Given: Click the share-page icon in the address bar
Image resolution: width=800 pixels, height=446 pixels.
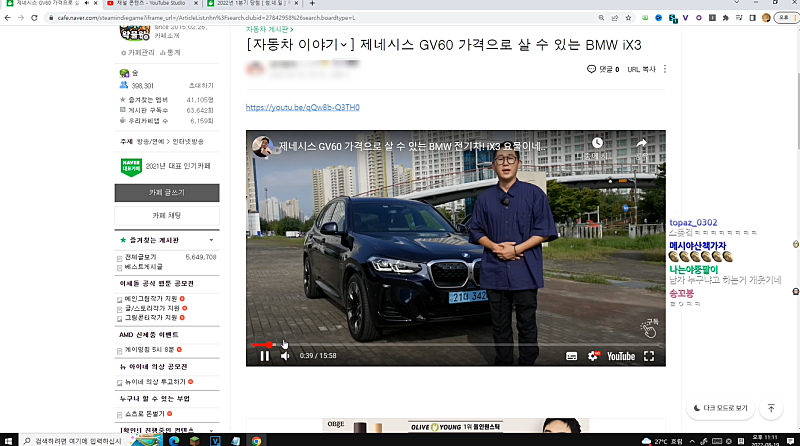Looking at the screenshot, I should point(615,18).
